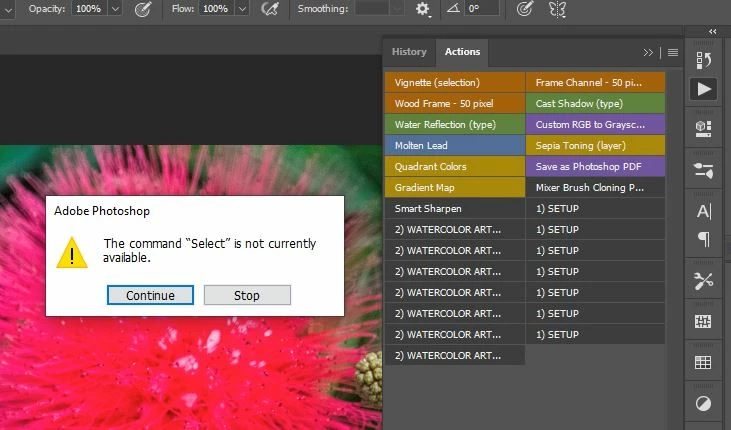
Task: Run Mixer Brush Cloning action
Action: point(595,187)
